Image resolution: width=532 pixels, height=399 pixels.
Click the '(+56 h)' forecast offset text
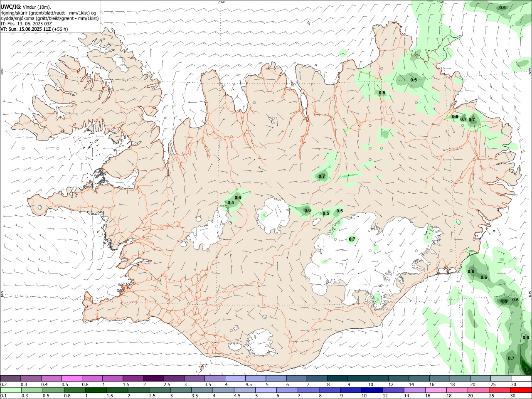60,29
